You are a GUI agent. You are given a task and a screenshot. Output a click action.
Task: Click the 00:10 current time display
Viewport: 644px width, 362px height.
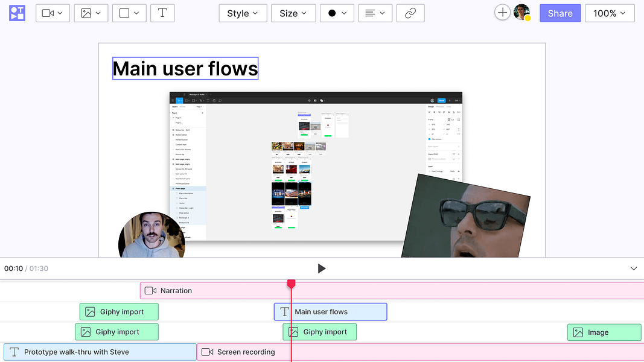[13, 268]
